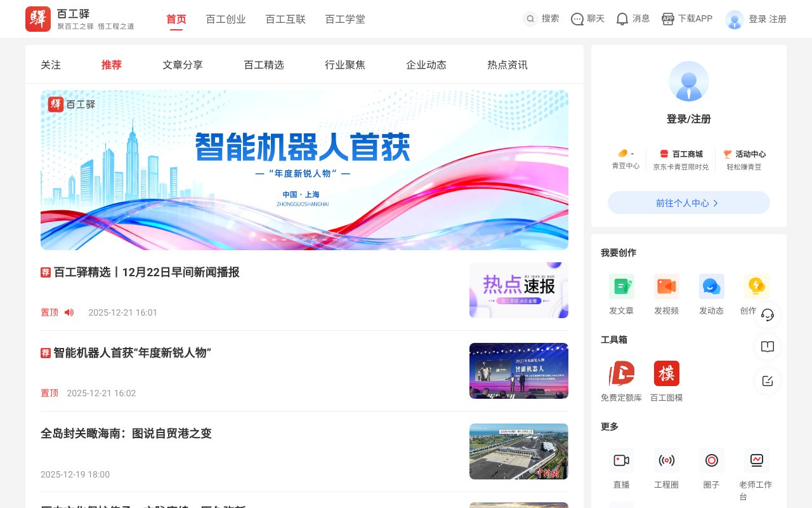Select the 发文章 (write article) icon

pyautogui.click(x=622, y=286)
